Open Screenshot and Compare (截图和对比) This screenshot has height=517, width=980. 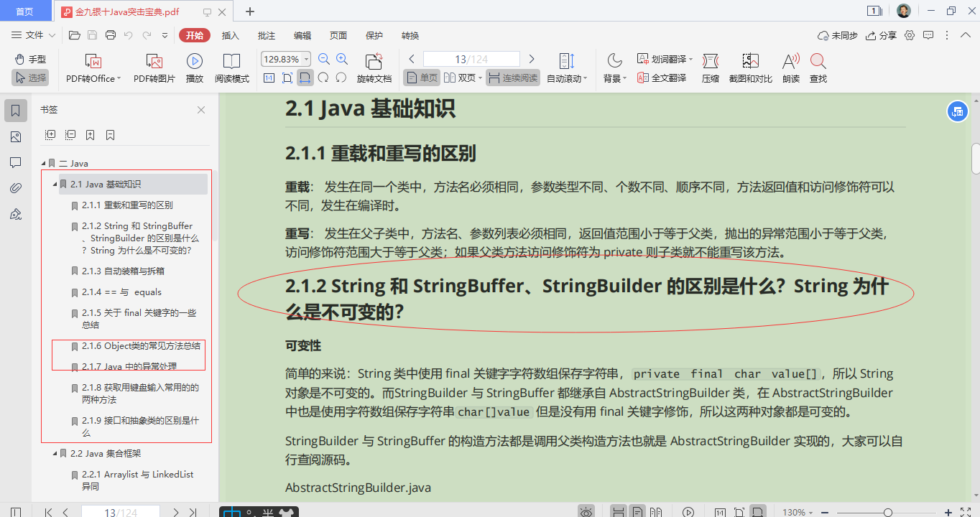coord(751,69)
